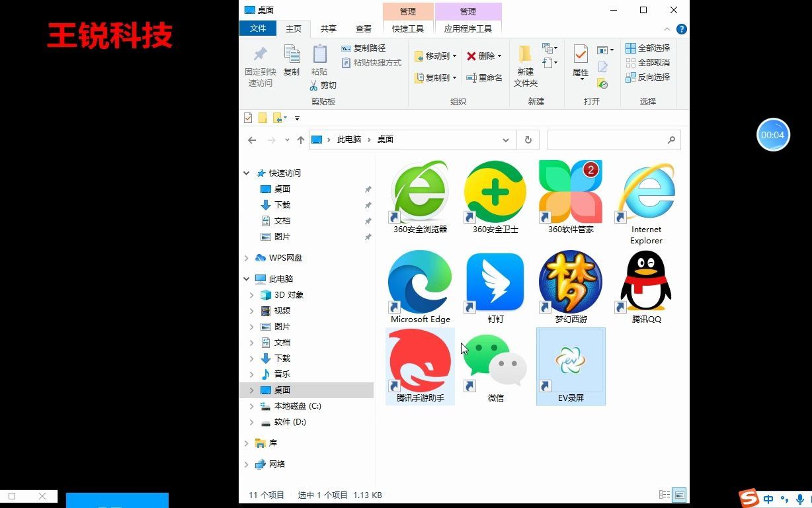The image size is (812, 508).
Task: Open the 文件 menu tab
Action: (x=258, y=28)
